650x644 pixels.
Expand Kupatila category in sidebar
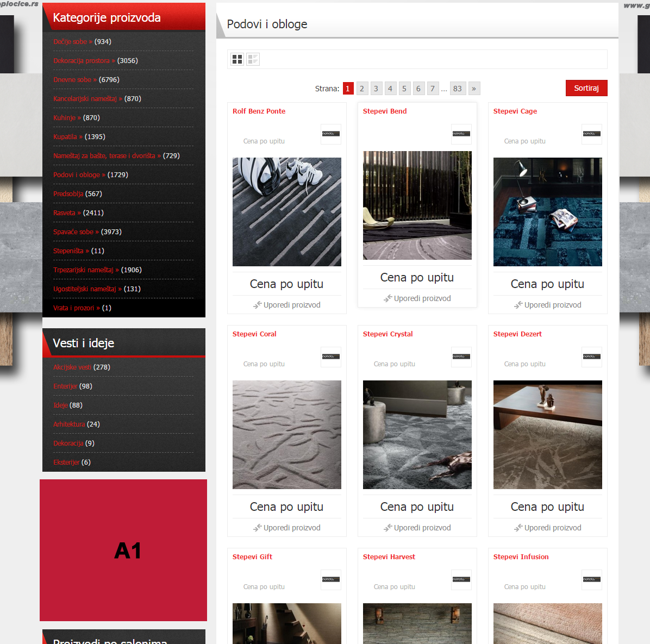click(x=67, y=137)
